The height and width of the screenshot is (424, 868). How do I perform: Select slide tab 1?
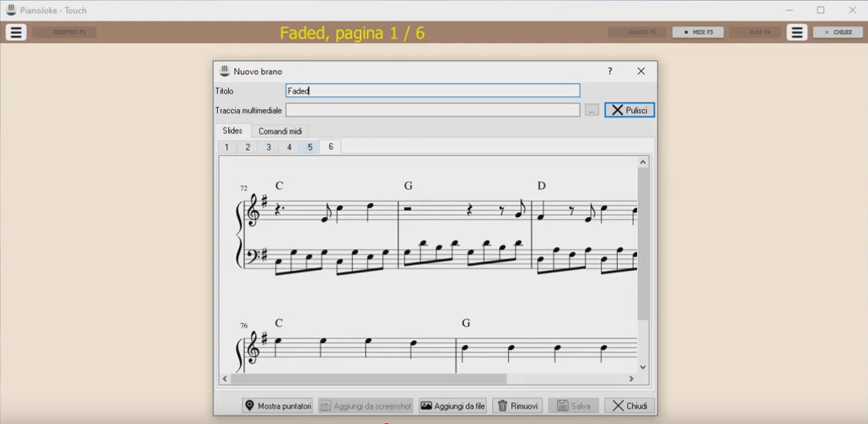(227, 147)
